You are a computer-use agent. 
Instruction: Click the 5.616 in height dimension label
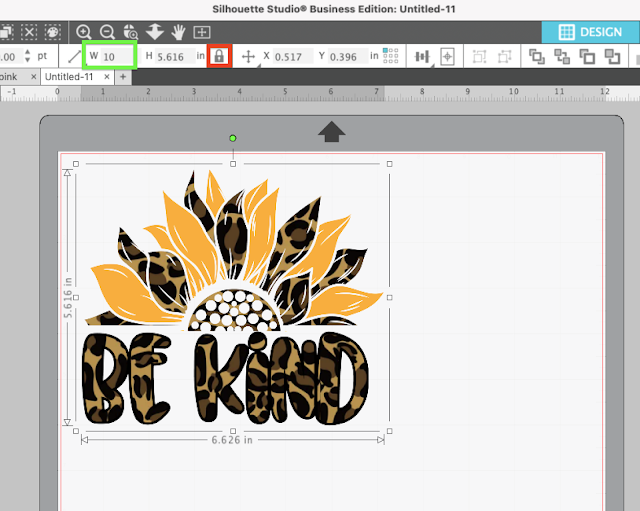click(68, 298)
